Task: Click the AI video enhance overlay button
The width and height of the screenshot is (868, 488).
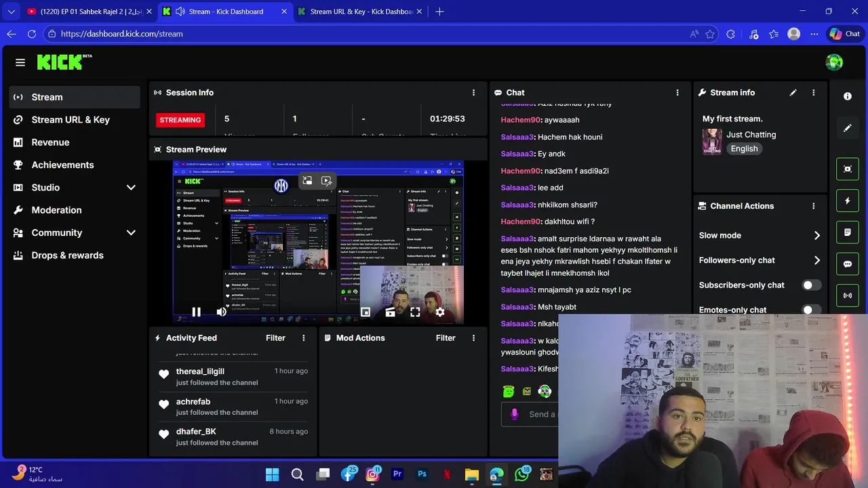Action: tap(327, 181)
